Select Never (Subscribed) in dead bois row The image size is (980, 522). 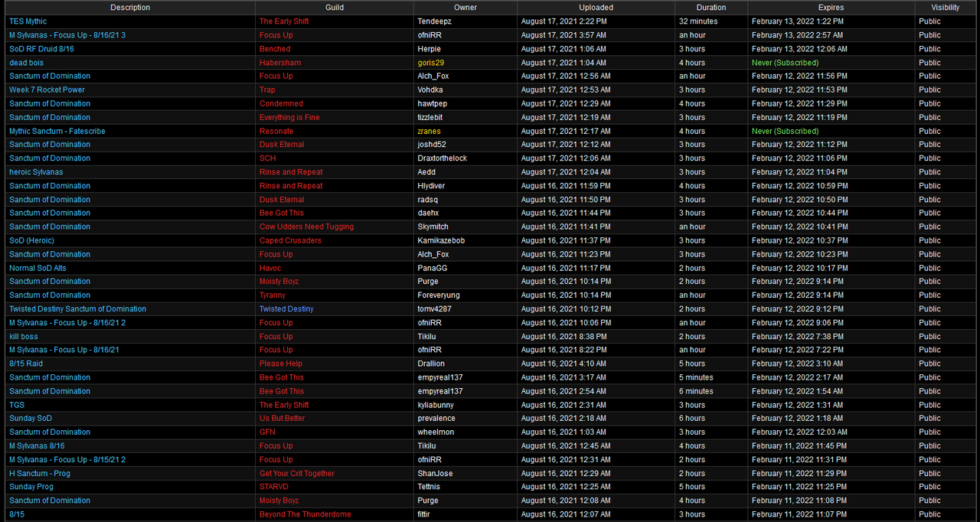pos(785,63)
